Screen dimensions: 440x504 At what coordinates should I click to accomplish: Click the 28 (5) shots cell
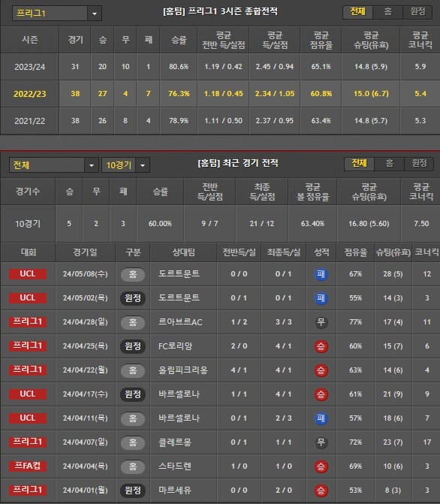pos(393,274)
